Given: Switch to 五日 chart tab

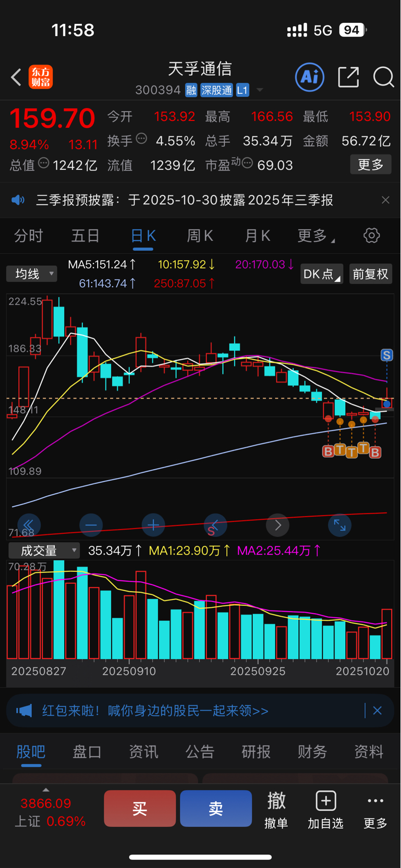Looking at the screenshot, I should [86, 236].
